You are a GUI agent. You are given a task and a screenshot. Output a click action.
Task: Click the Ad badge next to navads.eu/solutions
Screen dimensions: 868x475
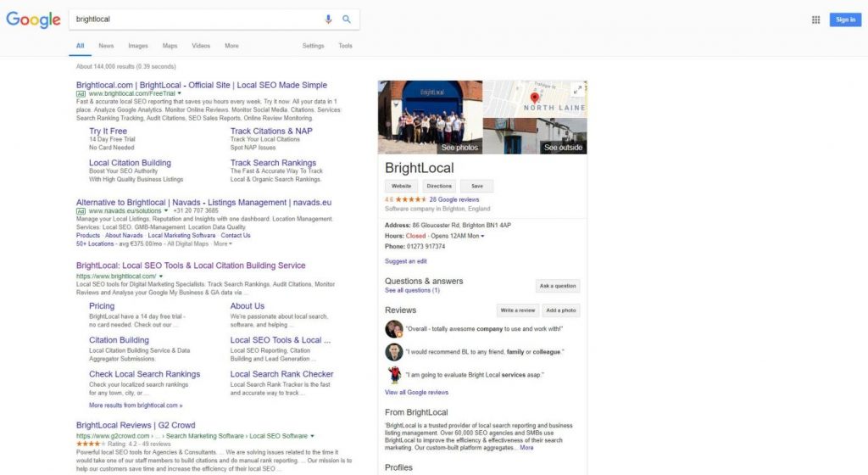pyautogui.click(x=81, y=211)
